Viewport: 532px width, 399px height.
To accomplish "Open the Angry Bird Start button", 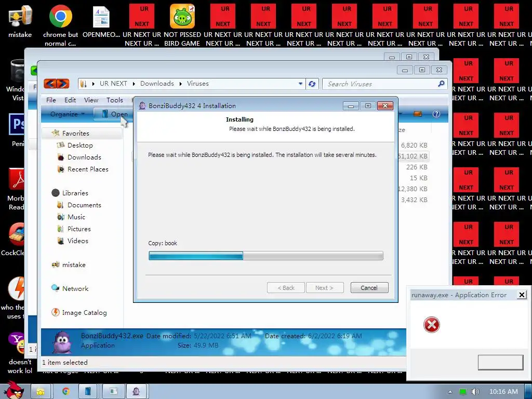I will 15,390.
